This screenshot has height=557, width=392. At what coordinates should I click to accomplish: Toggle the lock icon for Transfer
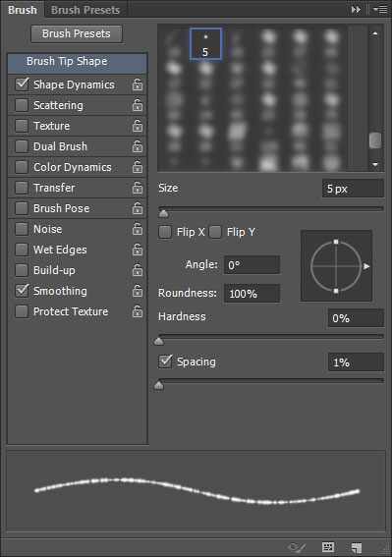[138, 188]
